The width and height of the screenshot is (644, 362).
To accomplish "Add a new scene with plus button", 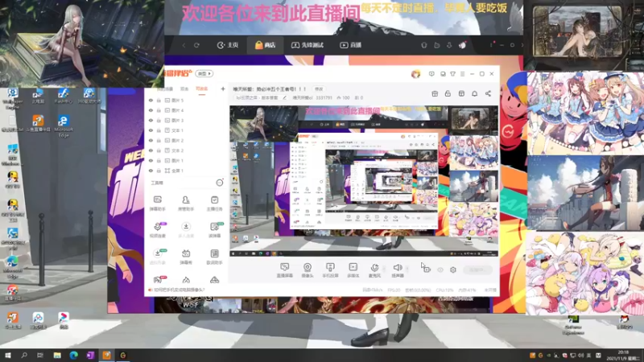I will 223,88.
